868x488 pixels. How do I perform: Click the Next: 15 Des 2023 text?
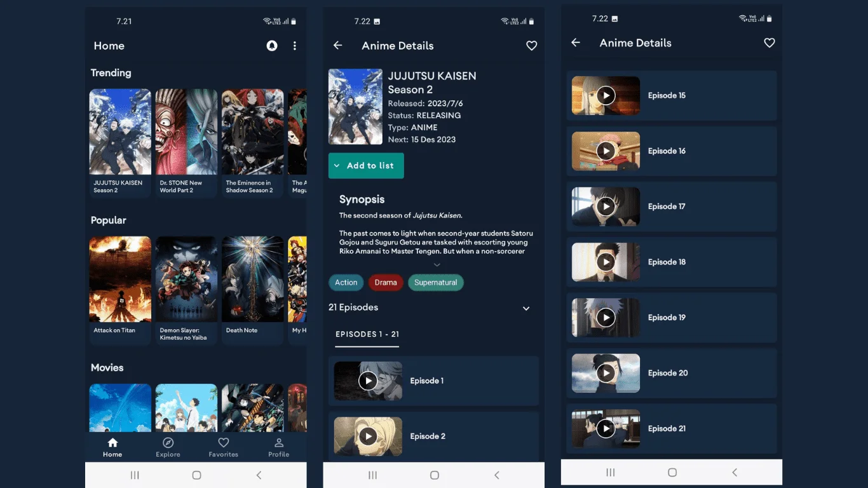422,140
